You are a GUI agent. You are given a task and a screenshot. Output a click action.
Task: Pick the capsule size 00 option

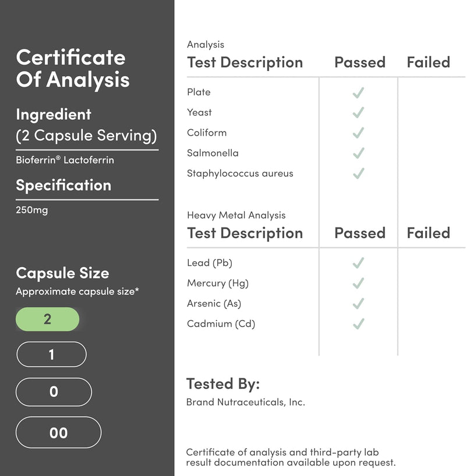(x=58, y=433)
